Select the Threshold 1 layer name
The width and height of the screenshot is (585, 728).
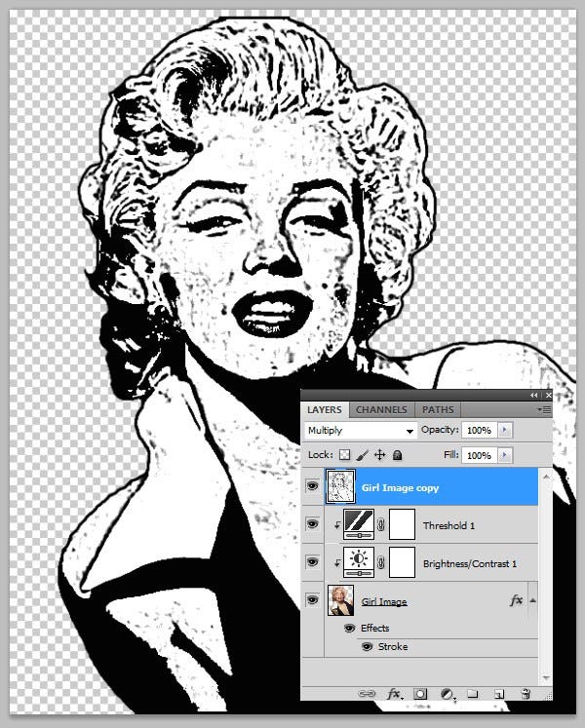tap(448, 525)
